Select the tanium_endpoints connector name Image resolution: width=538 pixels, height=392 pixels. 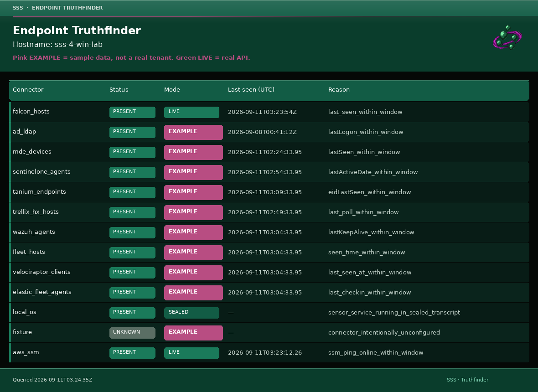pos(39,192)
